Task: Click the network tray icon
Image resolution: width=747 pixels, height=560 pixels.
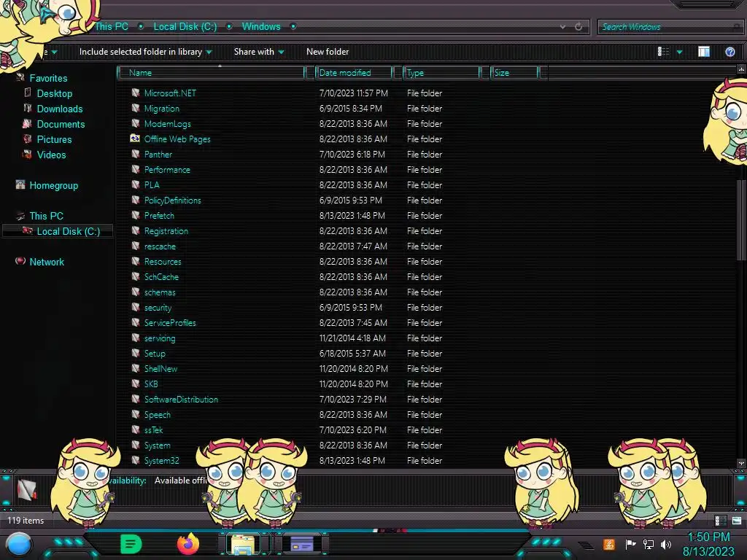Action: (648, 544)
